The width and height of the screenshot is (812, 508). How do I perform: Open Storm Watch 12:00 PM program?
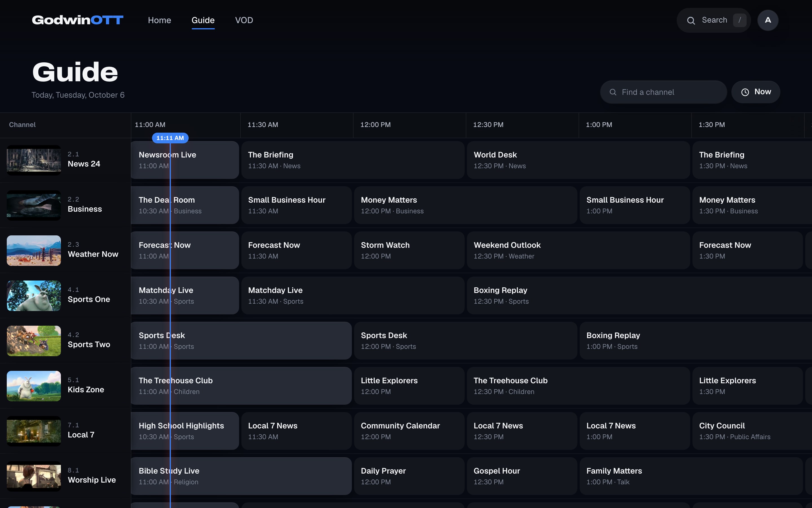tap(409, 250)
